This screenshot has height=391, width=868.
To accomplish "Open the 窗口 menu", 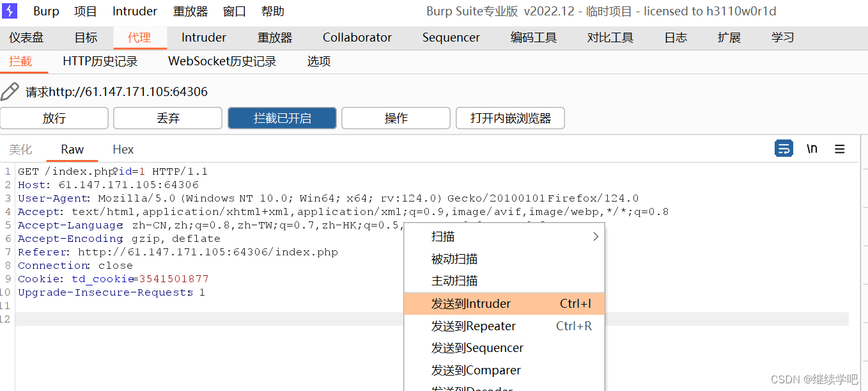I will [235, 12].
